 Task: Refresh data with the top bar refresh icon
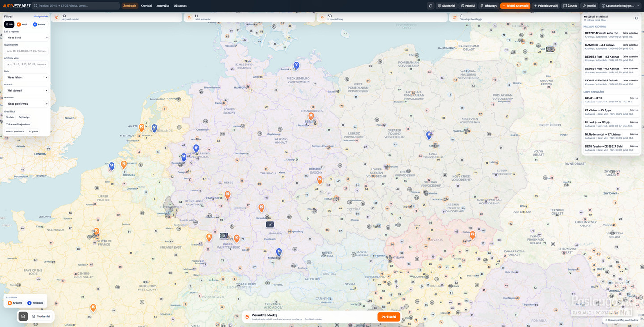[x=430, y=6]
